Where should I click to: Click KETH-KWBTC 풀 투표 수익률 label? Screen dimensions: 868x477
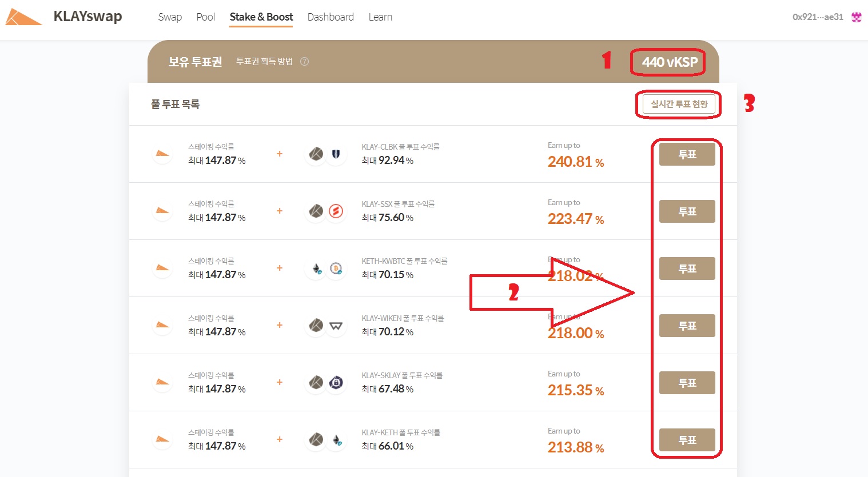click(404, 261)
